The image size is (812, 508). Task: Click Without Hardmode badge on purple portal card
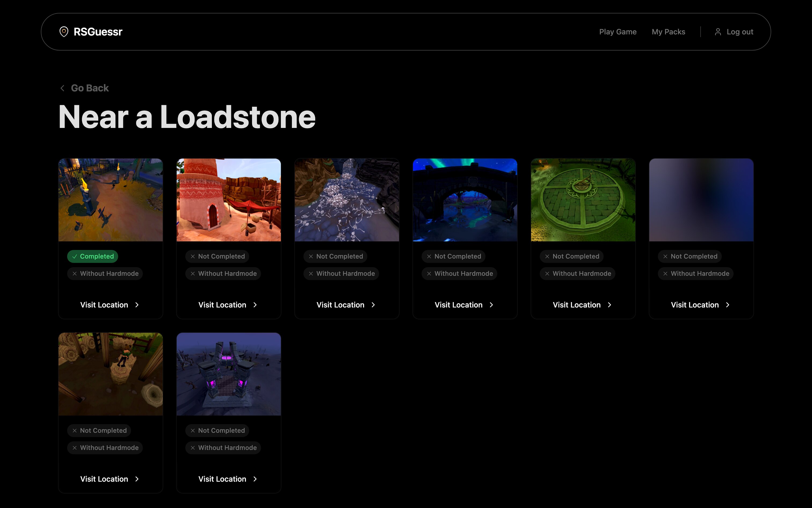click(223, 448)
